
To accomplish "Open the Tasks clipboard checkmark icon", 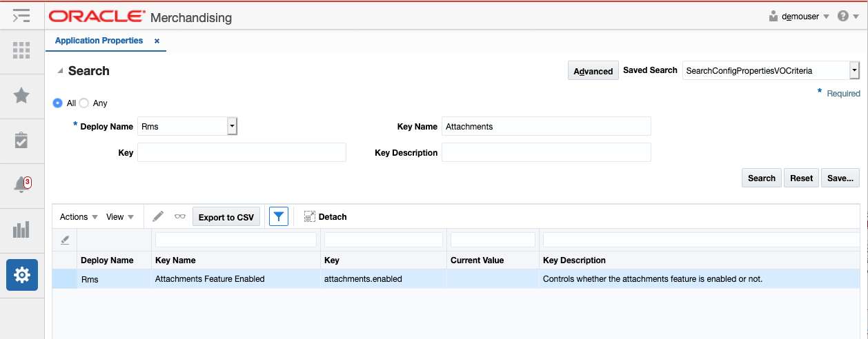I will pyautogui.click(x=21, y=140).
